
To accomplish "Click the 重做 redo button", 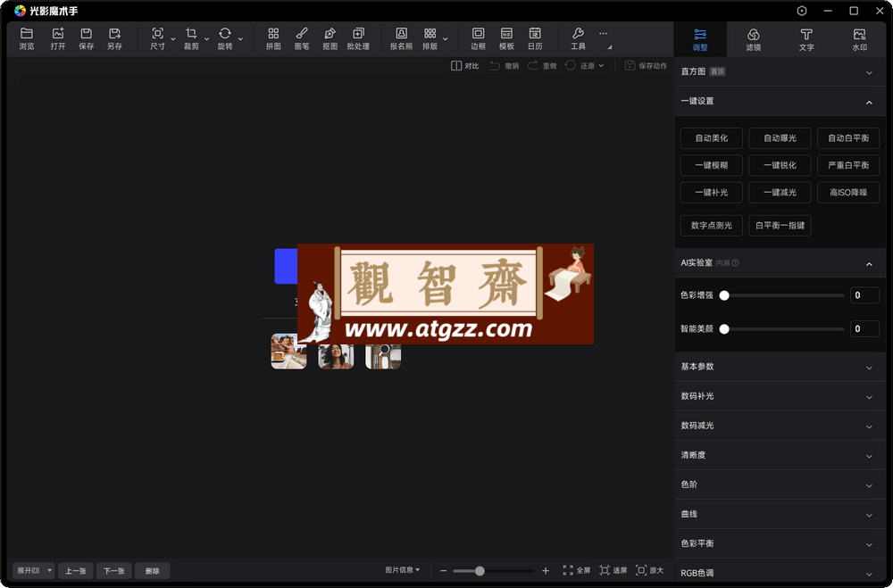I will [x=542, y=66].
